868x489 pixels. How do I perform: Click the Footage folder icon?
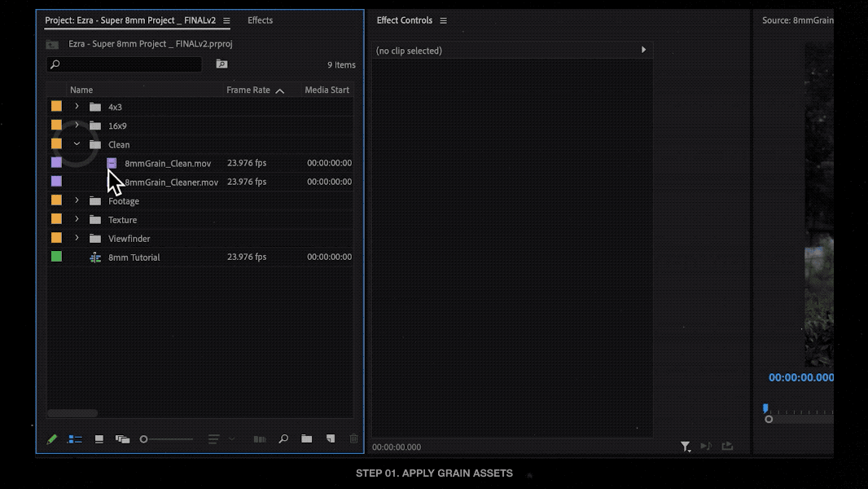click(95, 201)
